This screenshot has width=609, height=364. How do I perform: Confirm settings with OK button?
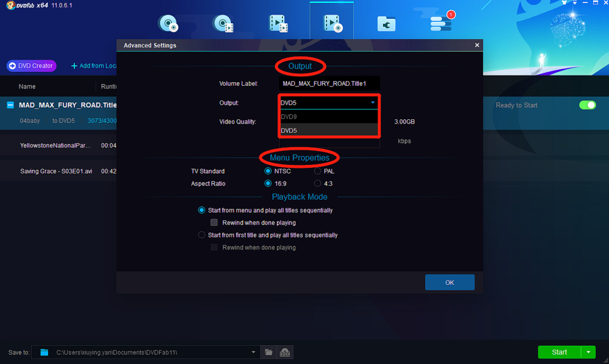pyautogui.click(x=450, y=282)
